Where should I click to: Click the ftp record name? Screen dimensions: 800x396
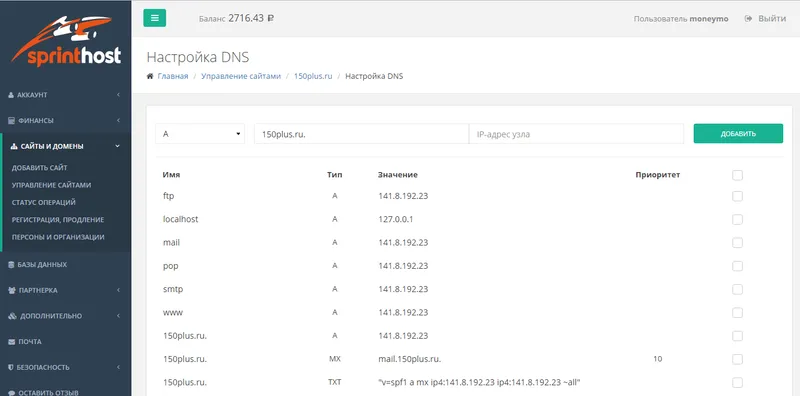point(169,196)
